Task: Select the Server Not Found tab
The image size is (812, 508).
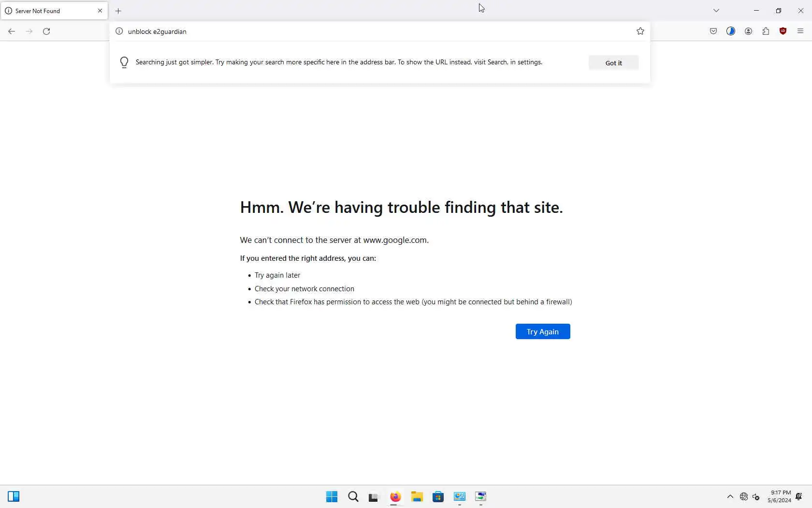Action: point(54,11)
